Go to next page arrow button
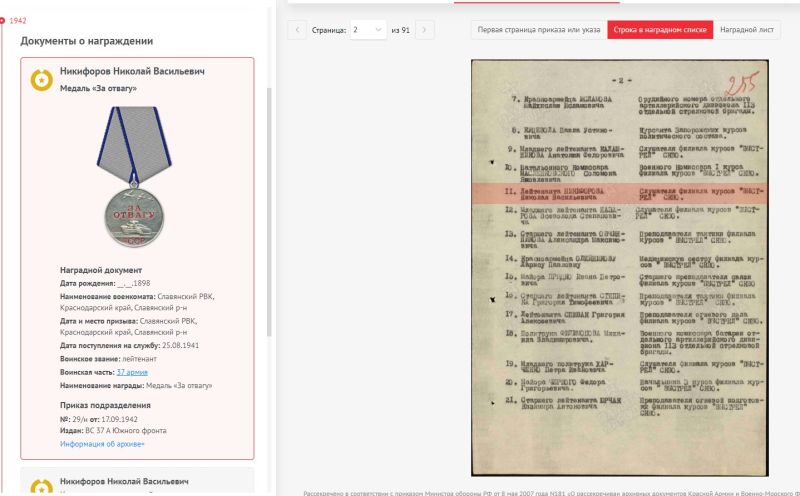800x496 pixels. pos(424,30)
